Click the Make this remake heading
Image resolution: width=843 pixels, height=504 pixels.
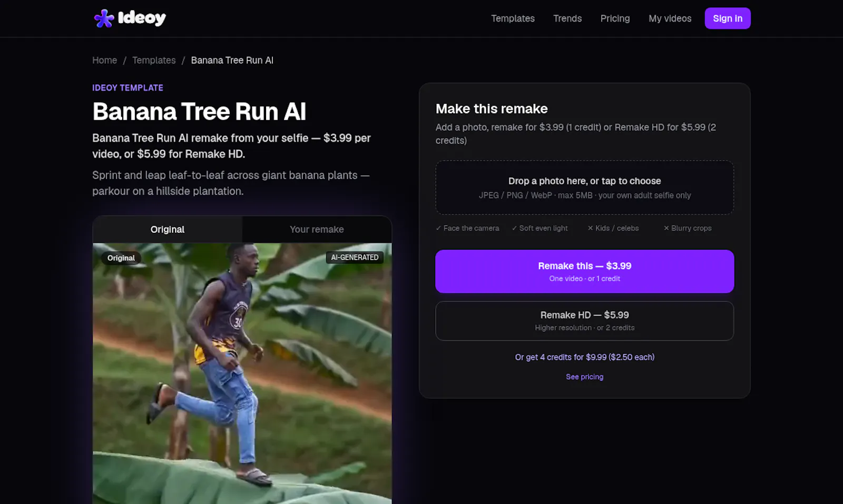[x=492, y=108]
